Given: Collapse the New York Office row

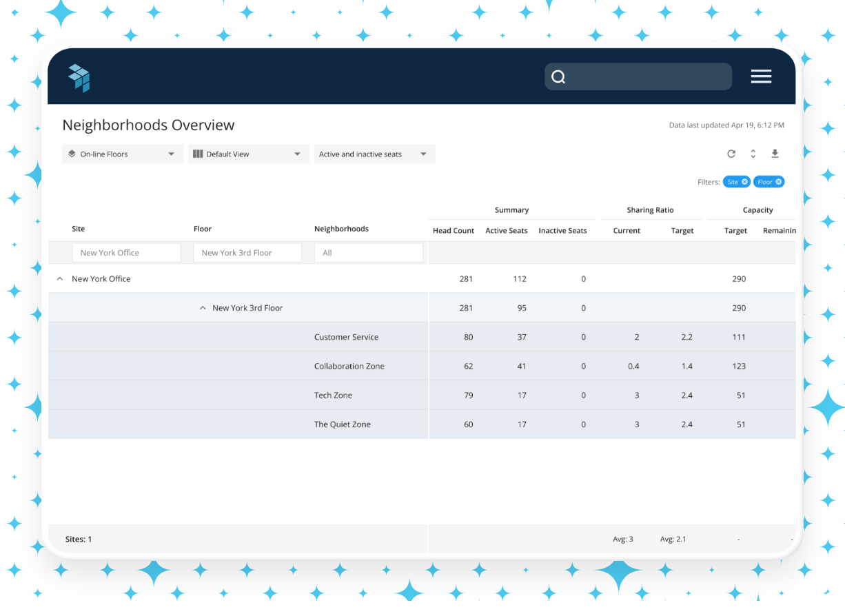Looking at the screenshot, I should (x=58, y=279).
